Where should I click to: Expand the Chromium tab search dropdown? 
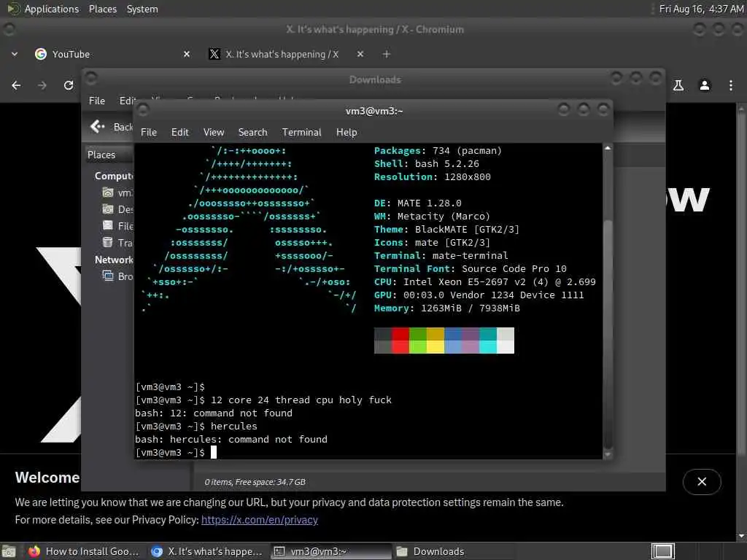click(x=15, y=54)
